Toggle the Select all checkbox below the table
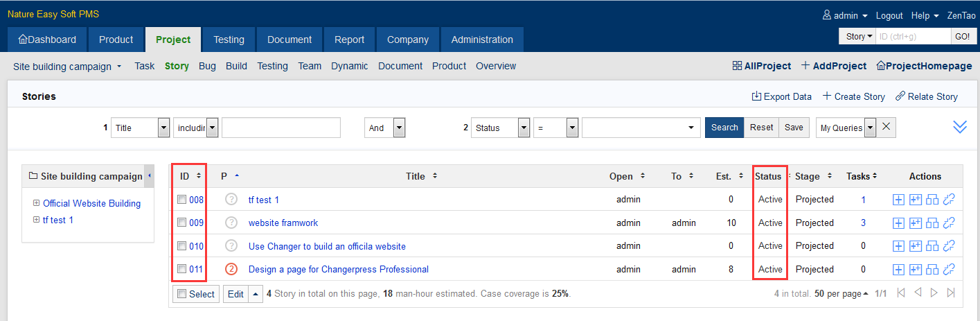Viewport: 980px width, 321px height. (182, 294)
